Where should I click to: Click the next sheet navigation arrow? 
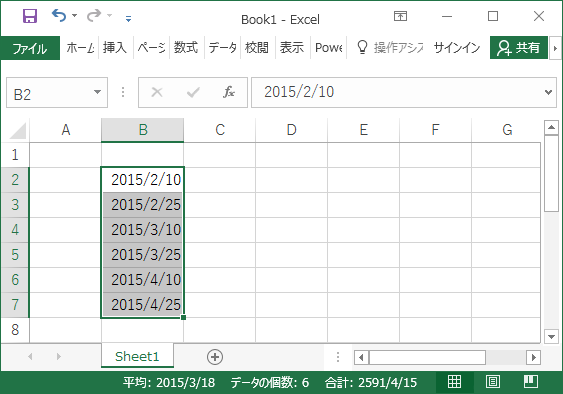[x=59, y=357]
